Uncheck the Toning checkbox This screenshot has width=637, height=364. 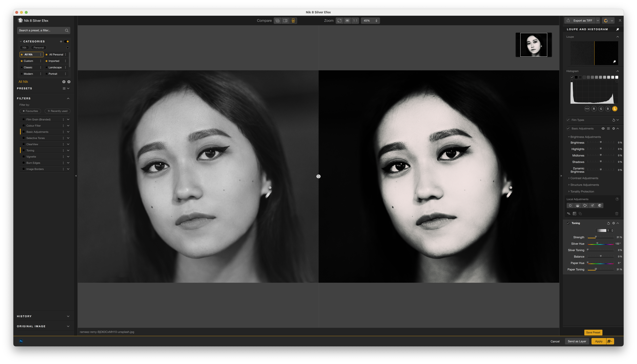[x=568, y=223]
